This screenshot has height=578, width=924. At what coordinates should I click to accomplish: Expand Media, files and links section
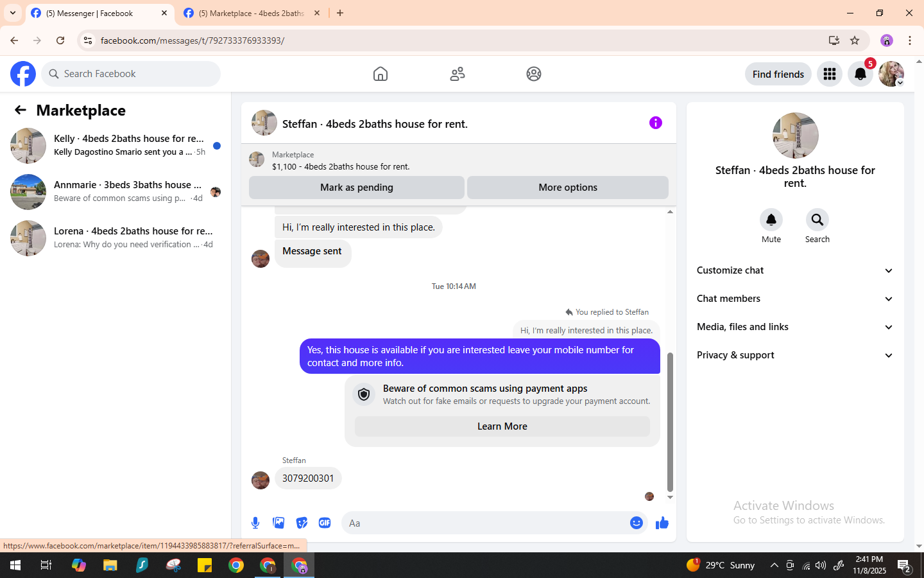point(795,327)
